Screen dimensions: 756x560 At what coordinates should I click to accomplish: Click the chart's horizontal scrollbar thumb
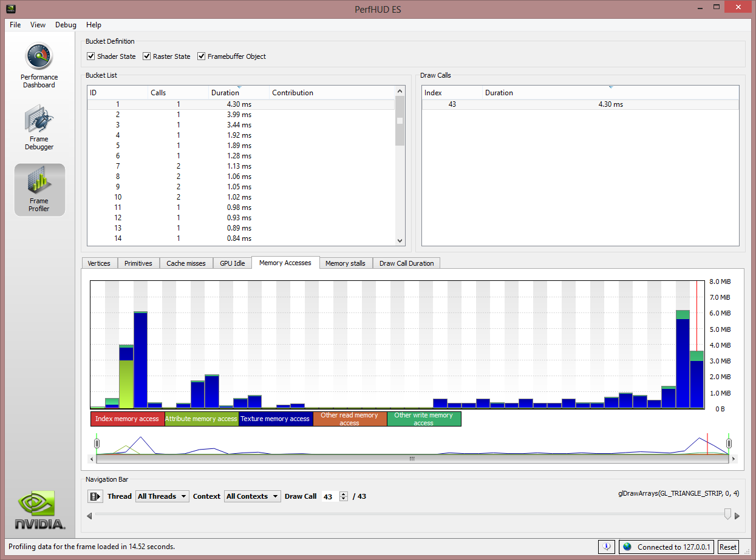pyautogui.click(x=412, y=459)
